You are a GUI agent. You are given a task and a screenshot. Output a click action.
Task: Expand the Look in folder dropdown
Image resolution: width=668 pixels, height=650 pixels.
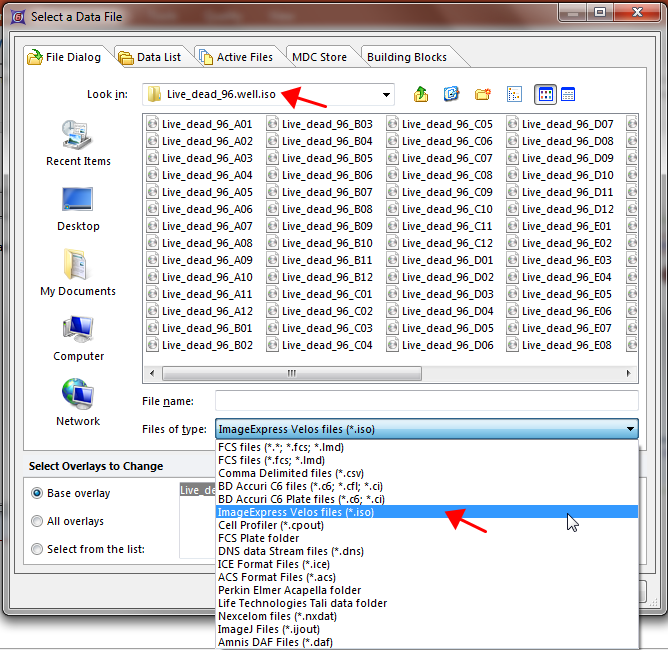point(386,95)
